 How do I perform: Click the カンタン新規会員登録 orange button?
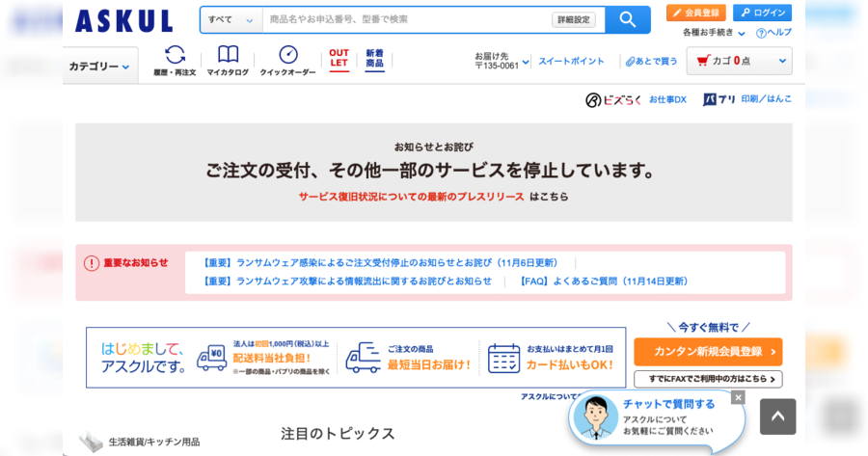coord(707,352)
